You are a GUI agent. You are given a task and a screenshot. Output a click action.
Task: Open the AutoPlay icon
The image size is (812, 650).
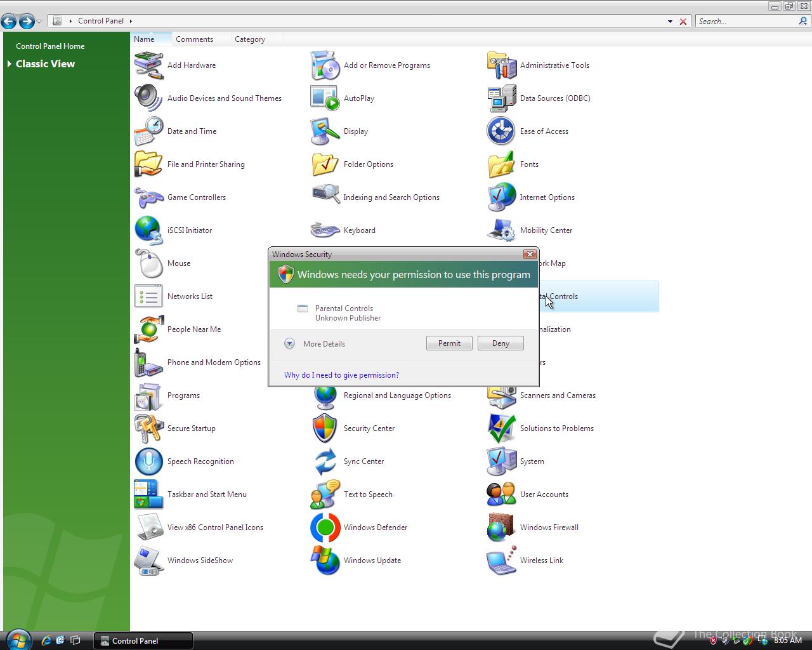325,98
